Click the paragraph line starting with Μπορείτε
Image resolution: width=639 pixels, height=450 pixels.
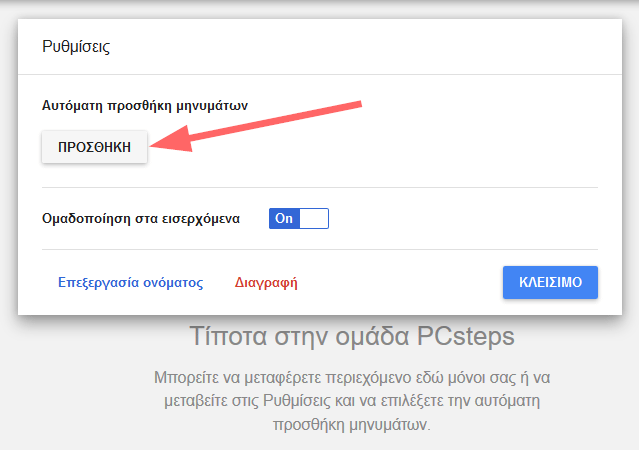pyautogui.click(x=352, y=377)
